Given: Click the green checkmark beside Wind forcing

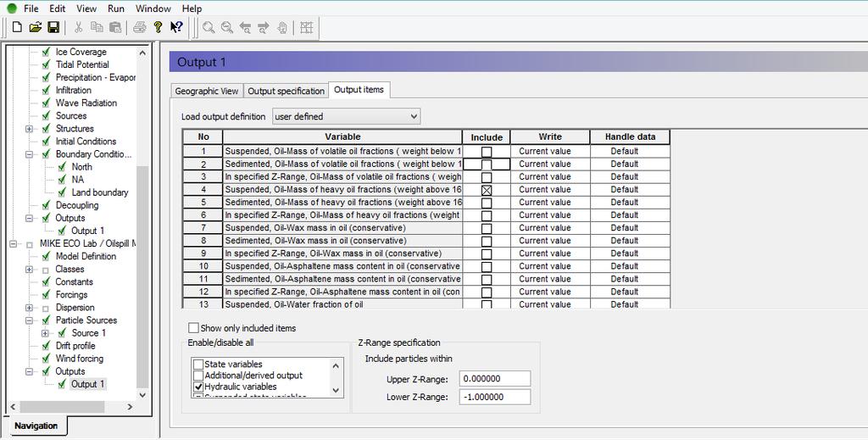Looking at the screenshot, I should point(46,358).
